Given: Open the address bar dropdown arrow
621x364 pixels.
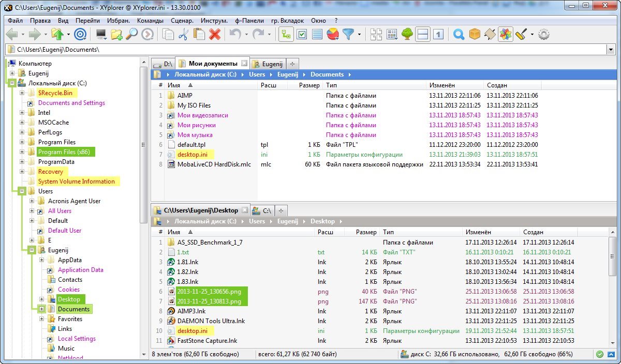Looking at the screenshot, I should pos(610,50).
